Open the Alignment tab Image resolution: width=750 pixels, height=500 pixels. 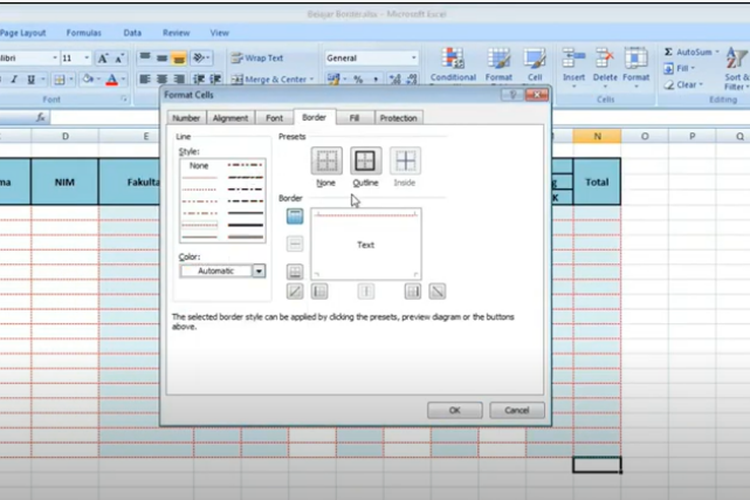pos(230,118)
